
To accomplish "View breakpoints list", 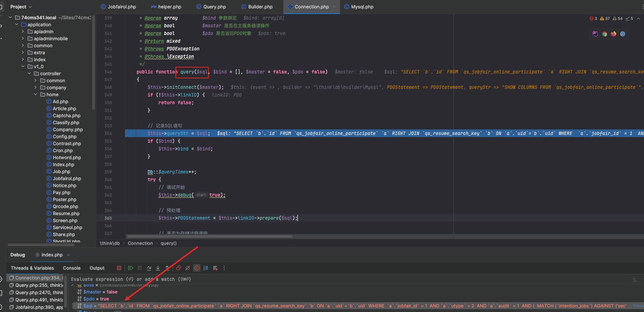I will (x=179, y=268).
